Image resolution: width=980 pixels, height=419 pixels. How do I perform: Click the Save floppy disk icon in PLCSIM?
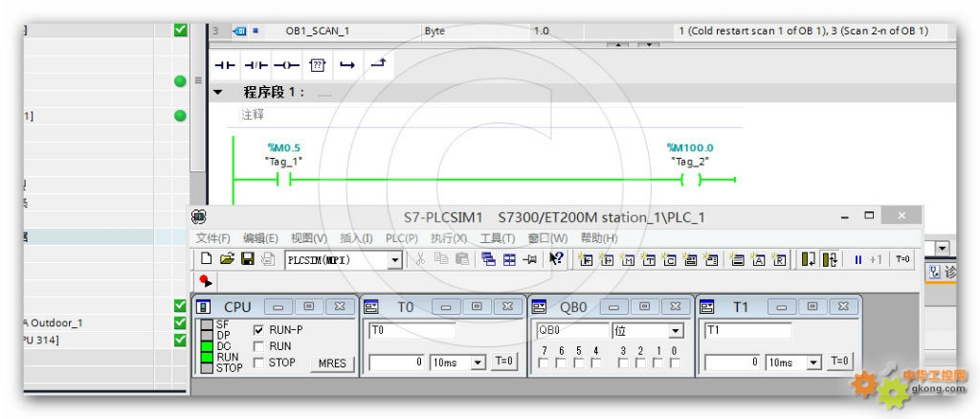pyautogui.click(x=248, y=259)
